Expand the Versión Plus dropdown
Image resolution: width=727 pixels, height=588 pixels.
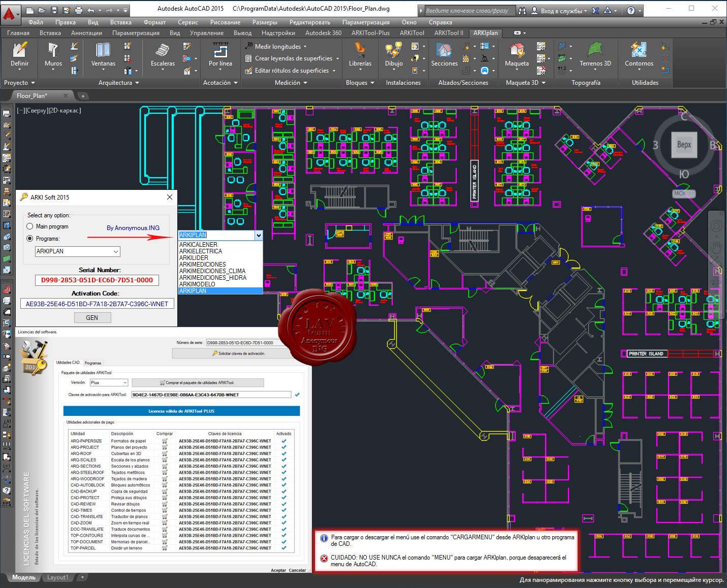tap(109, 382)
